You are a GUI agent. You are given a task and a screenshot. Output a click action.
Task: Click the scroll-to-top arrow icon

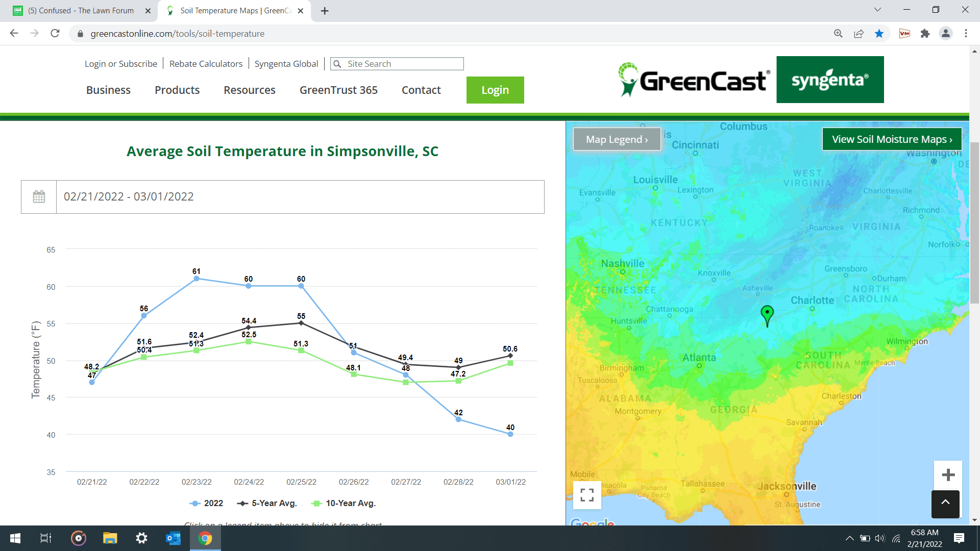coord(946,504)
